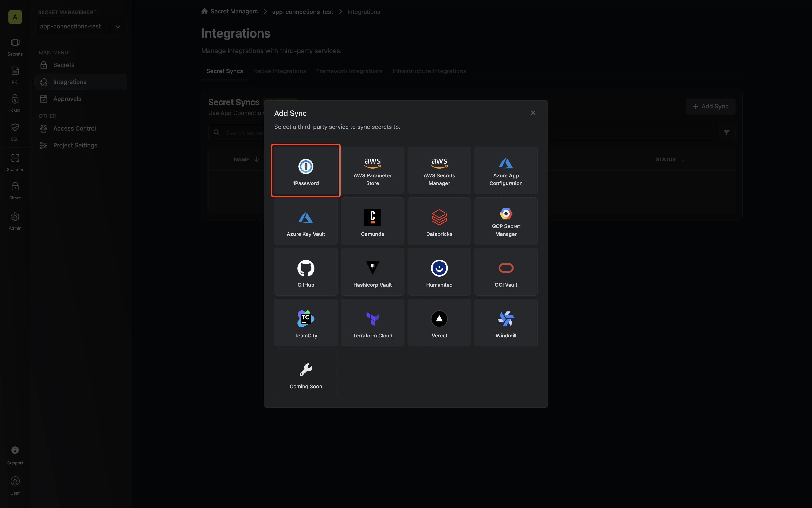Open Secrets in the main menu
The image size is (812, 508).
click(81, 65)
